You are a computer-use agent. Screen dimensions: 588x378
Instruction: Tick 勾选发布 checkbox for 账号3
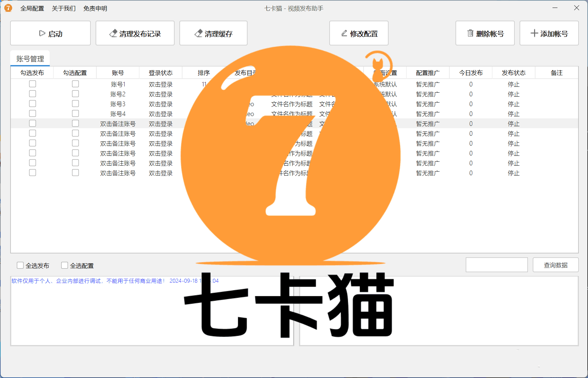coord(33,104)
